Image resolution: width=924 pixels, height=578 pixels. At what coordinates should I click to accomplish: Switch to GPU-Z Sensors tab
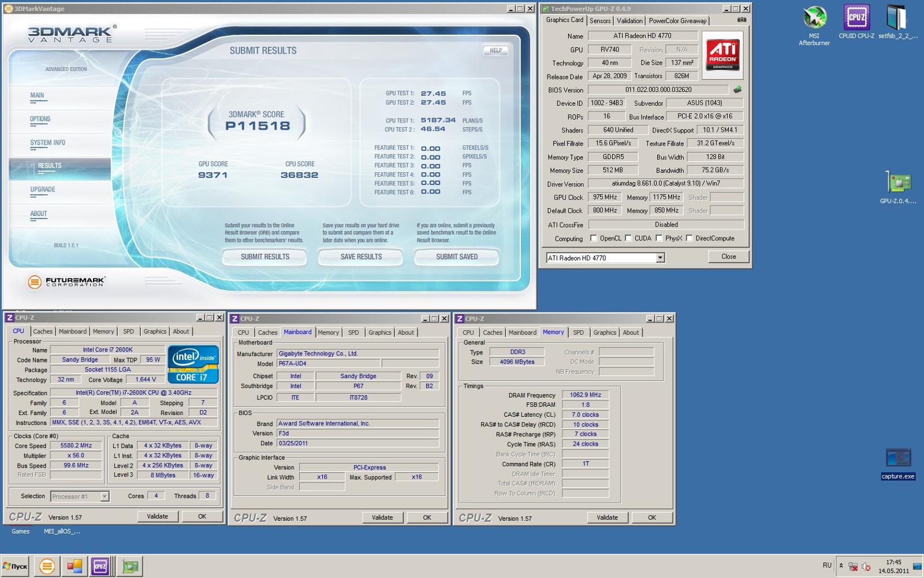[600, 21]
